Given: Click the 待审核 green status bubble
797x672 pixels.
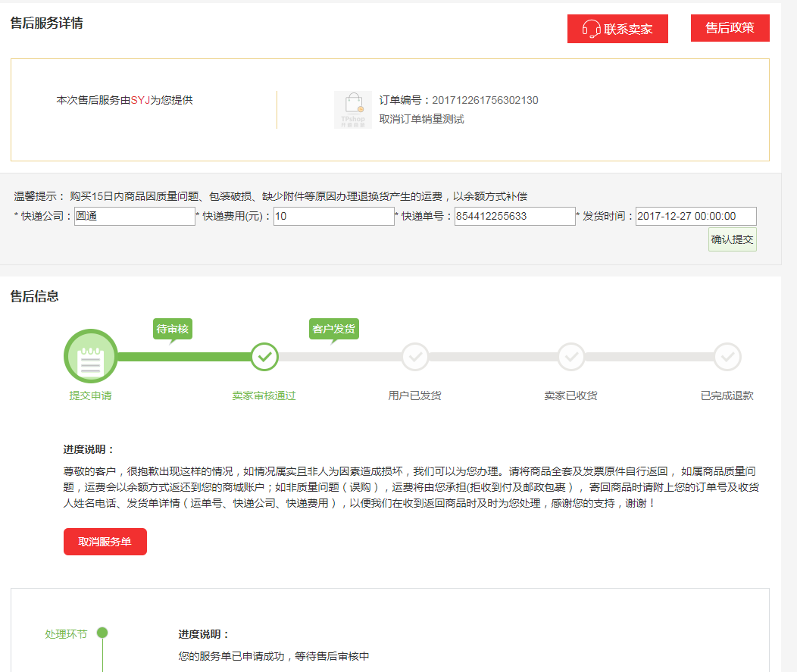Looking at the screenshot, I should (172, 329).
